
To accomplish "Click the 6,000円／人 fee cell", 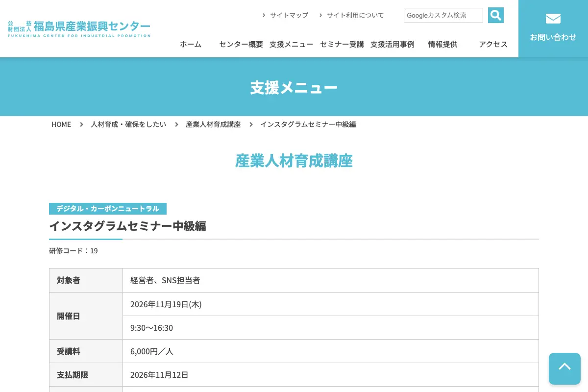I will tap(331, 351).
